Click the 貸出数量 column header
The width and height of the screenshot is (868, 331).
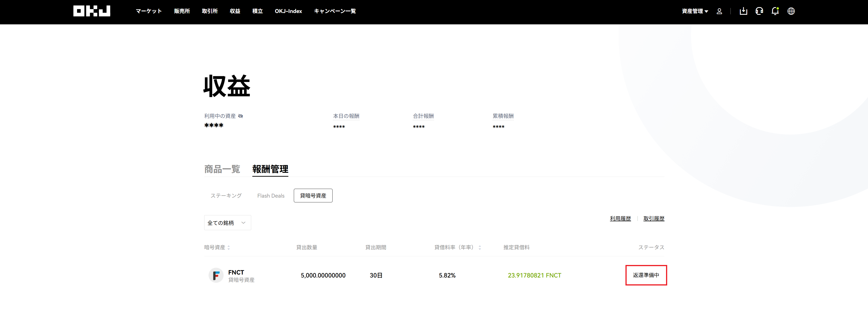[307, 248]
